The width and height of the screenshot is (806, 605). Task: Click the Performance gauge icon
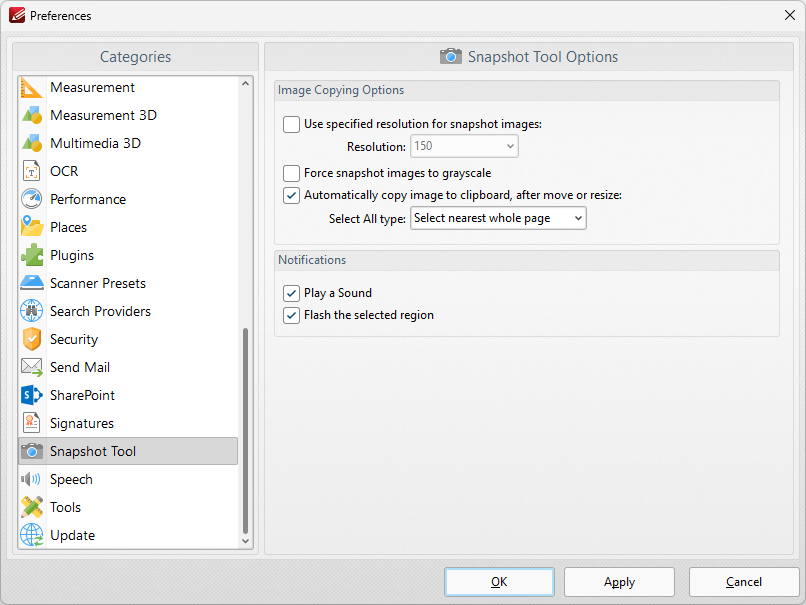pyautogui.click(x=32, y=199)
